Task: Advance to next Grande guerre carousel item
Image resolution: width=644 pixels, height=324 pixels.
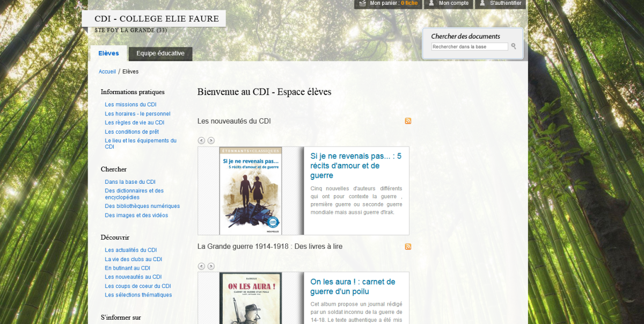Action: coord(211,266)
